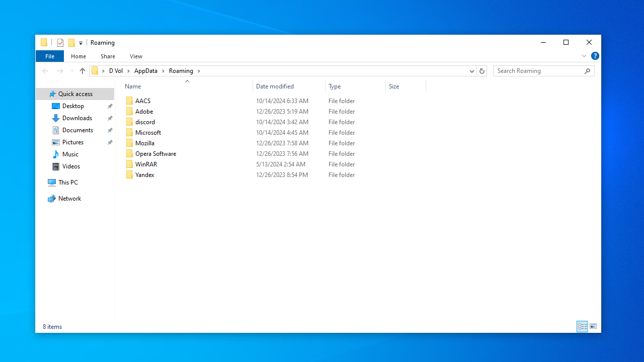The height and width of the screenshot is (362, 644).
Task: Open the Help question mark icon
Action: click(595, 56)
